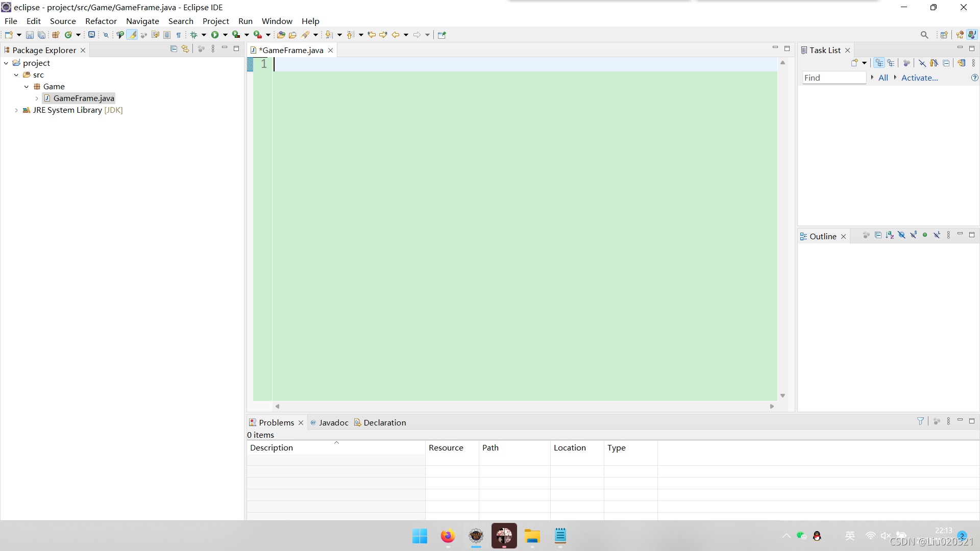The height and width of the screenshot is (551, 980).
Task: Click the Debug bug icon
Action: (194, 35)
